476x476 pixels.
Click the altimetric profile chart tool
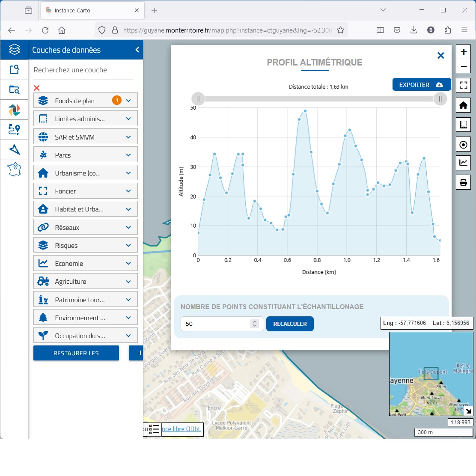click(x=463, y=163)
